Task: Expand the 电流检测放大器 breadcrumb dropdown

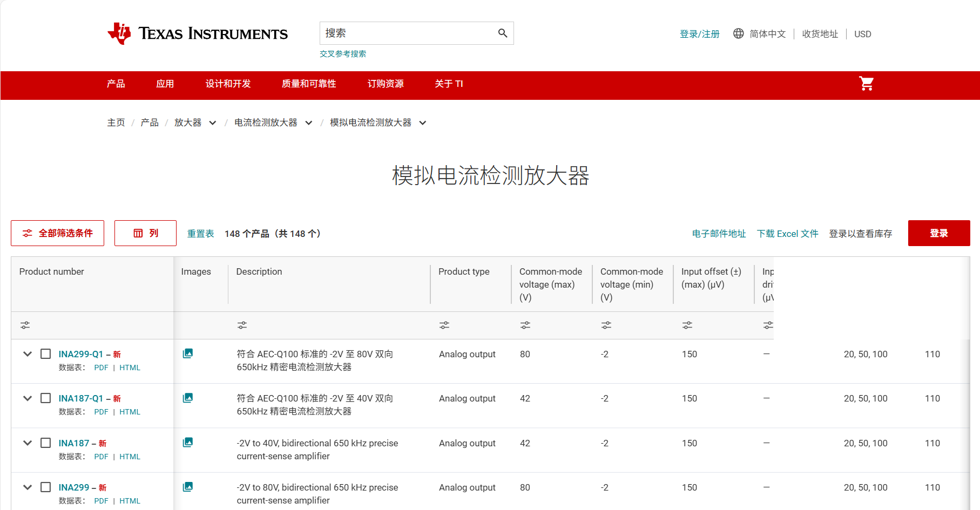Action: coord(309,123)
